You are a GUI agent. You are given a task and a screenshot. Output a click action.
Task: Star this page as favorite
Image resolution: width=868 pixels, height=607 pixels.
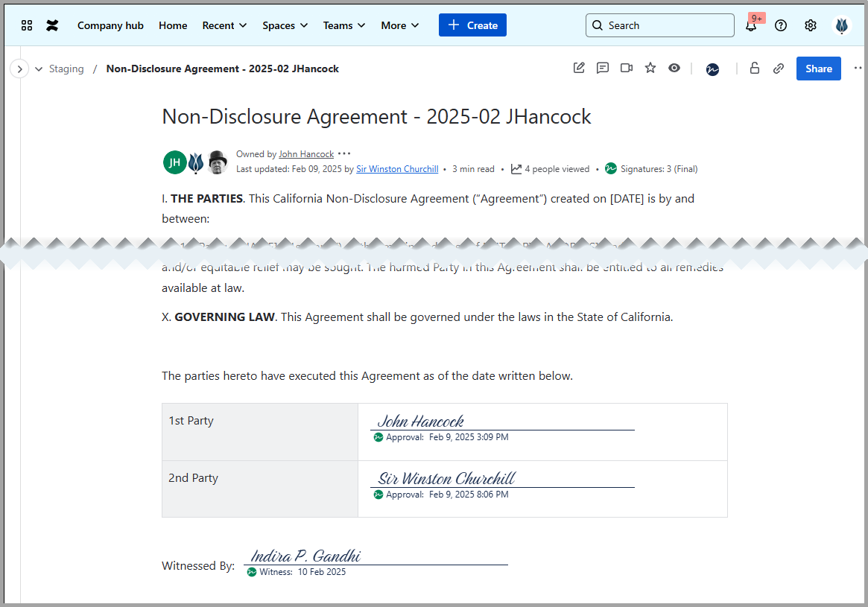point(650,69)
